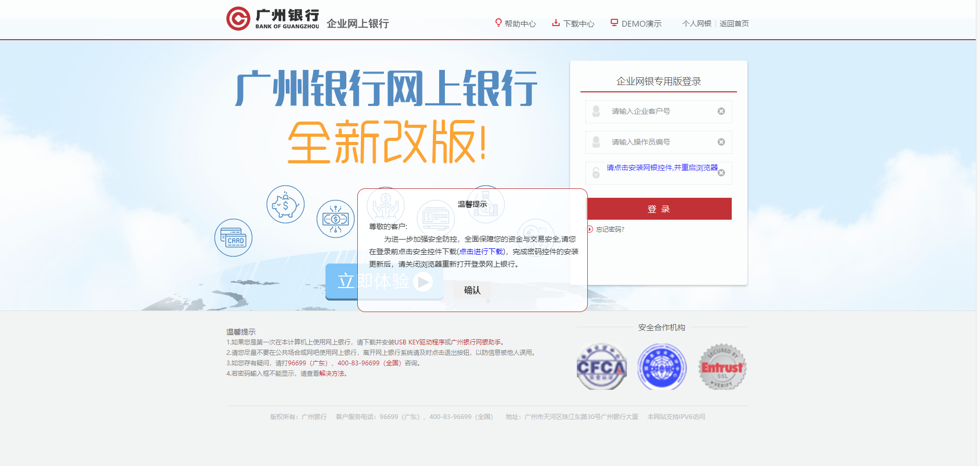Screen dimensions: 980x466
Task: Click the padlock icon in password row
Action: pos(596,173)
